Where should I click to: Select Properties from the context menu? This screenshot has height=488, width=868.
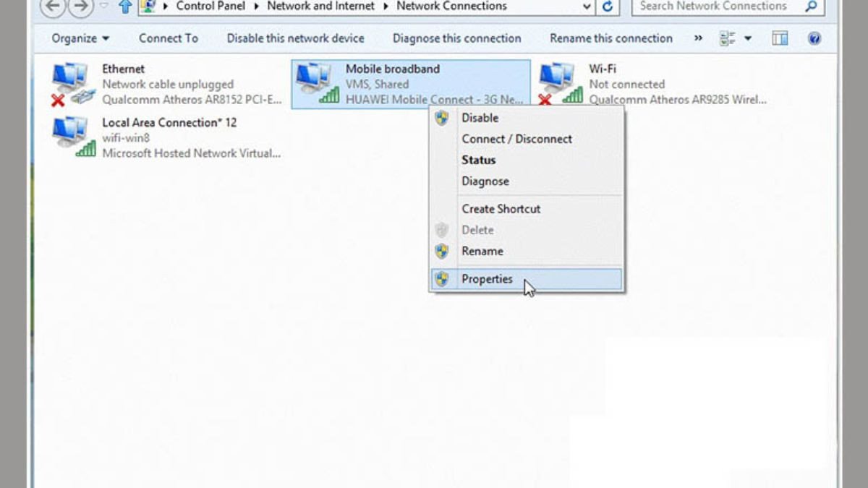(487, 279)
